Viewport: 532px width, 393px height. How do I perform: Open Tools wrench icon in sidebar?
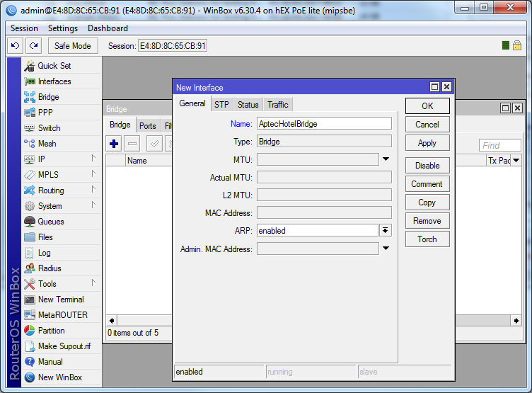pyautogui.click(x=30, y=284)
